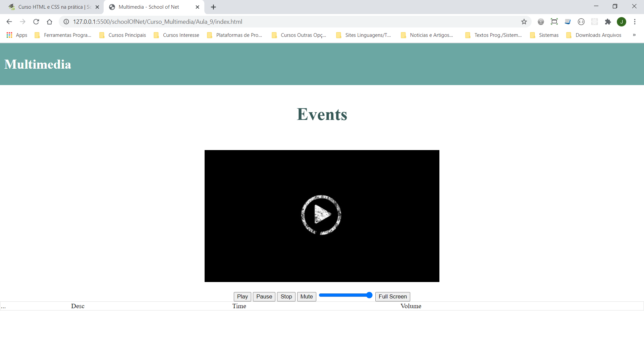644x345 pixels.
Task: Minimize the browser window
Action: (596, 6)
